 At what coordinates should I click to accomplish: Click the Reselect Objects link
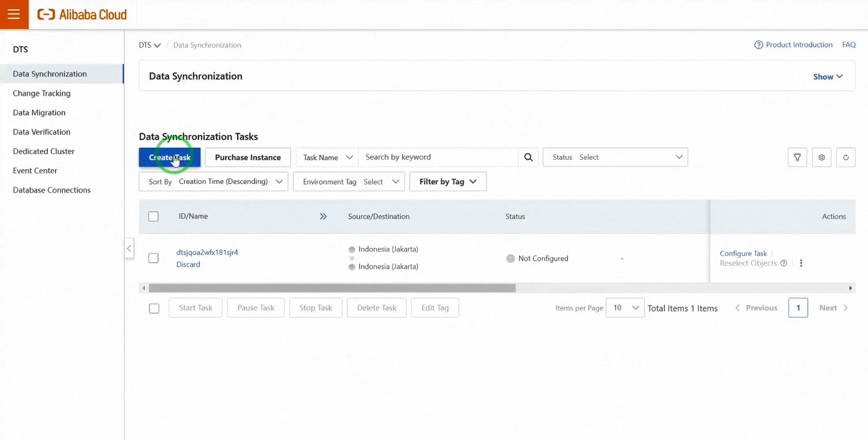click(x=748, y=263)
